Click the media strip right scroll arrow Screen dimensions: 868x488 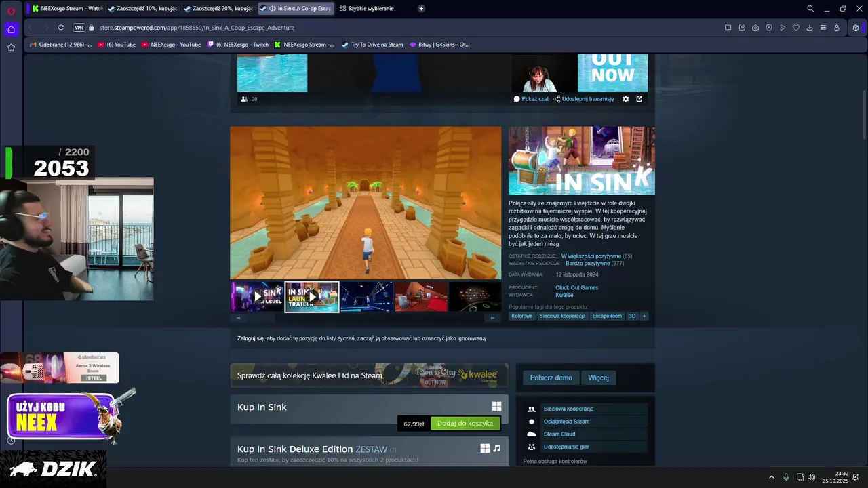click(x=493, y=317)
